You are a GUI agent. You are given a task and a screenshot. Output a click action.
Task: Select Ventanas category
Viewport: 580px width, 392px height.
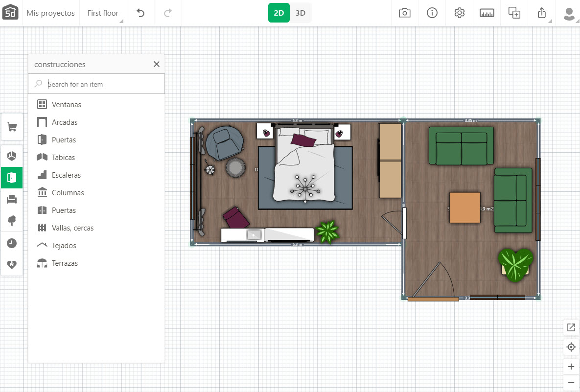[x=67, y=105]
